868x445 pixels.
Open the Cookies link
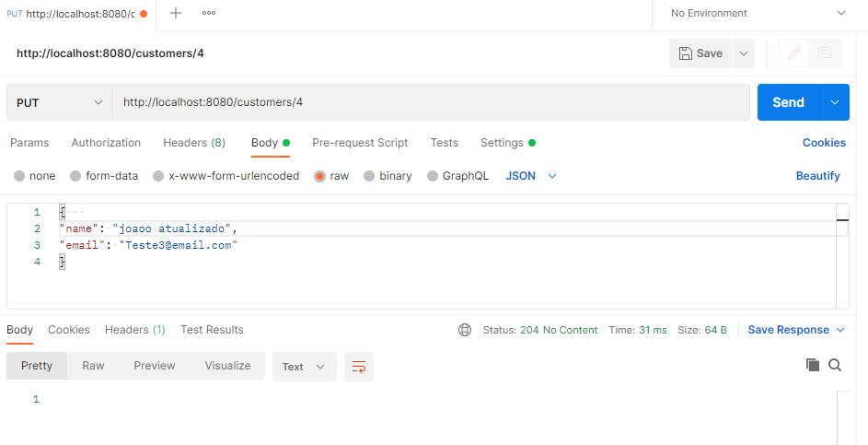coord(824,143)
